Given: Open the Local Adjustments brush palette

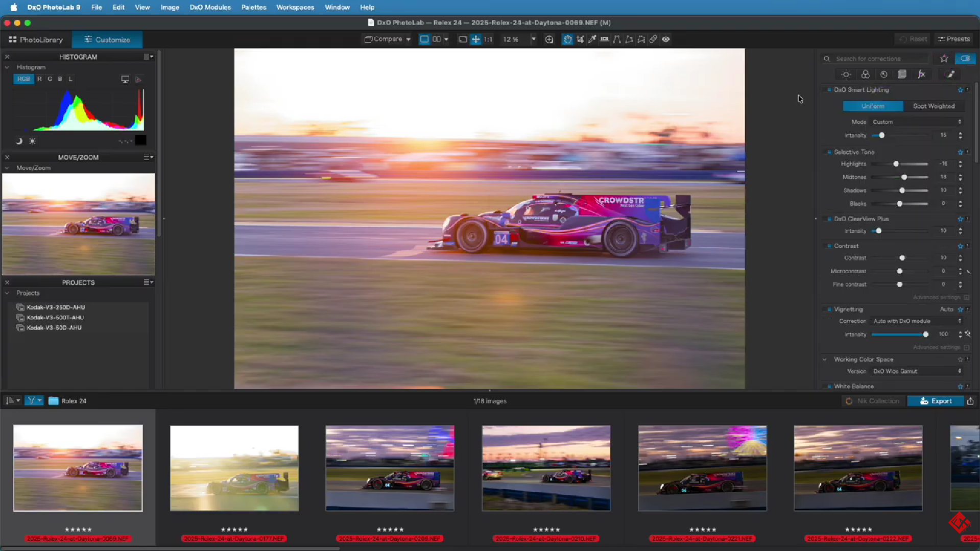Looking at the screenshot, I should point(950,75).
